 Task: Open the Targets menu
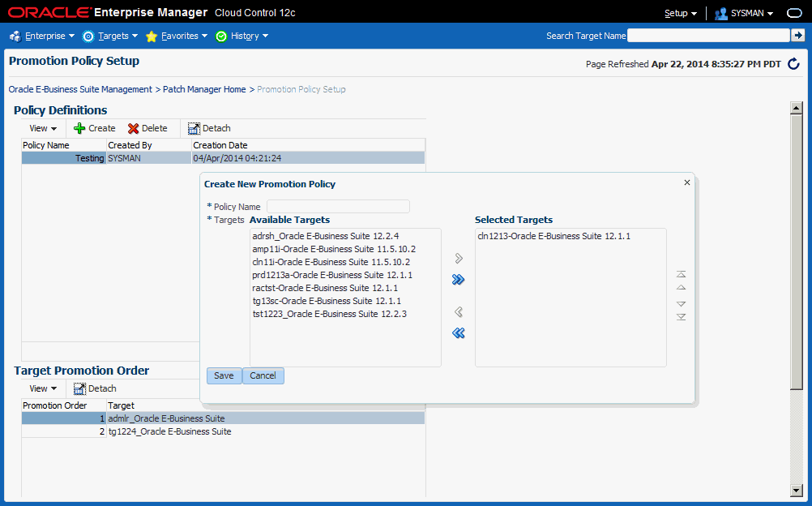[110, 36]
